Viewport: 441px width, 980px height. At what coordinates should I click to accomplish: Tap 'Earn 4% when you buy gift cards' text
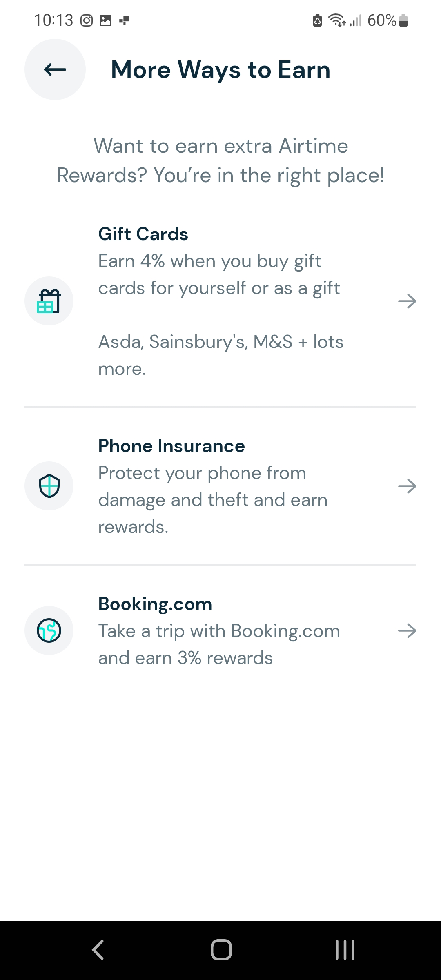219,274
